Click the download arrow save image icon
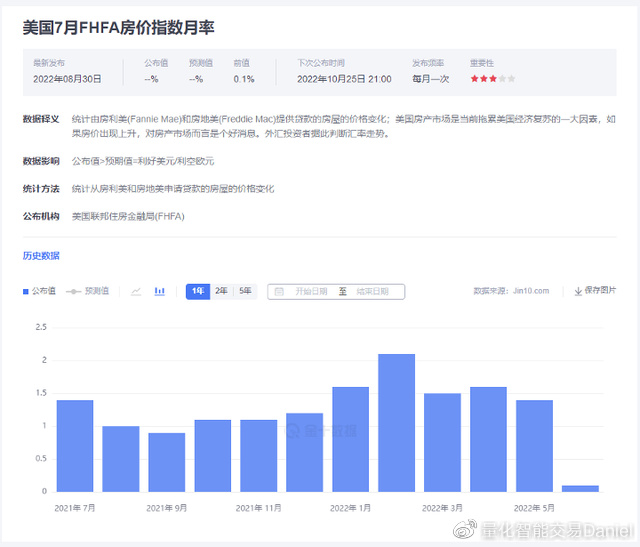 578,291
